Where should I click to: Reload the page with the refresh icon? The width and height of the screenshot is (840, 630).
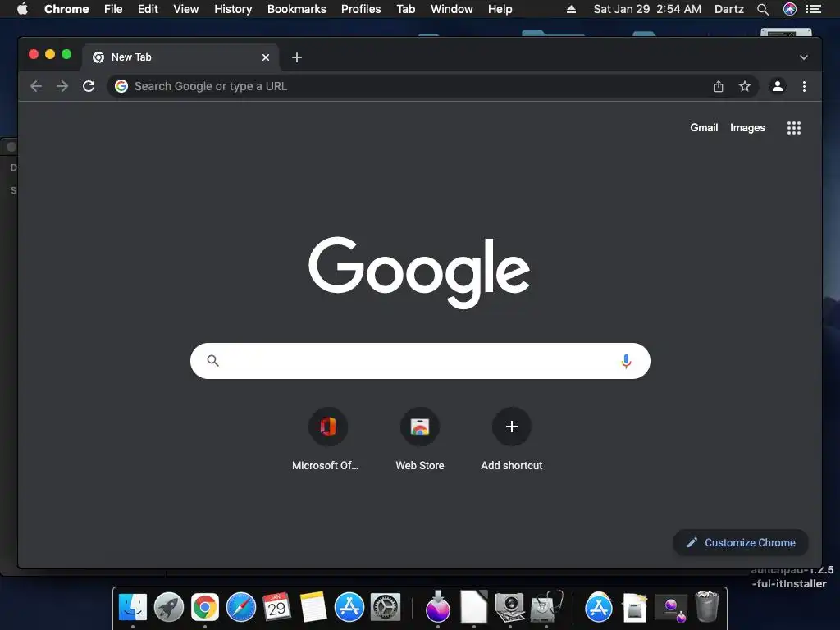point(89,86)
